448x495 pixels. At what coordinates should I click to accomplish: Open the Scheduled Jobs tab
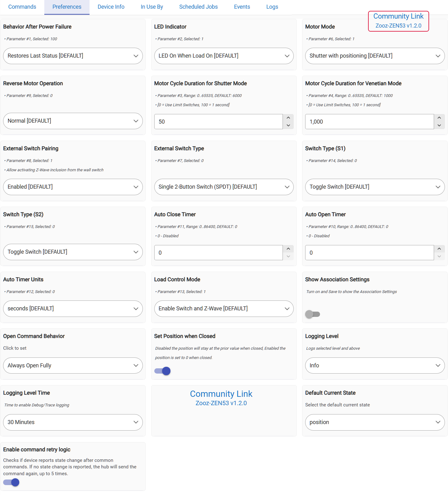pos(198,7)
